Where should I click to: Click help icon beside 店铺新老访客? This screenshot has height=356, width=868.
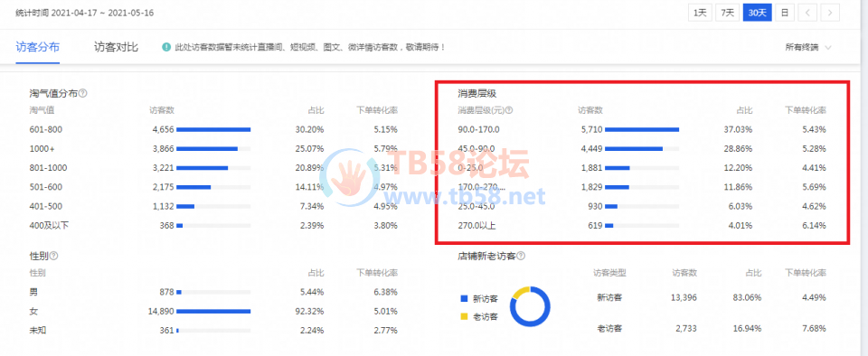pyautogui.click(x=521, y=256)
